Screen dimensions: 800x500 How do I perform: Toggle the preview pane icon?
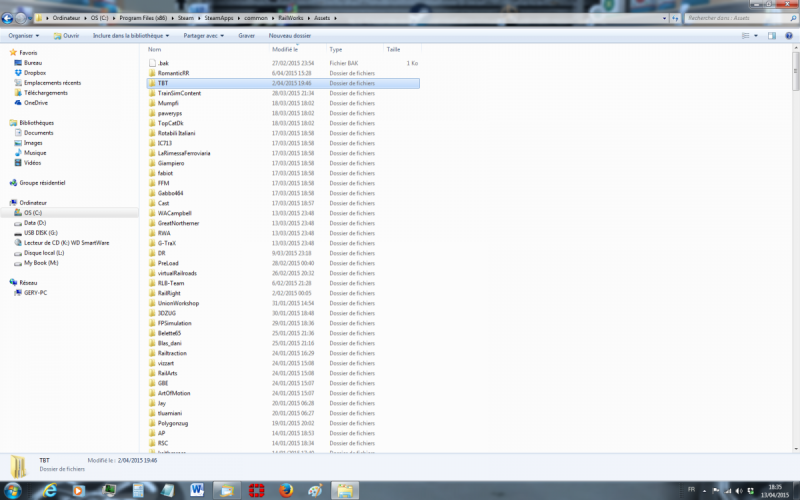[x=772, y=36]
